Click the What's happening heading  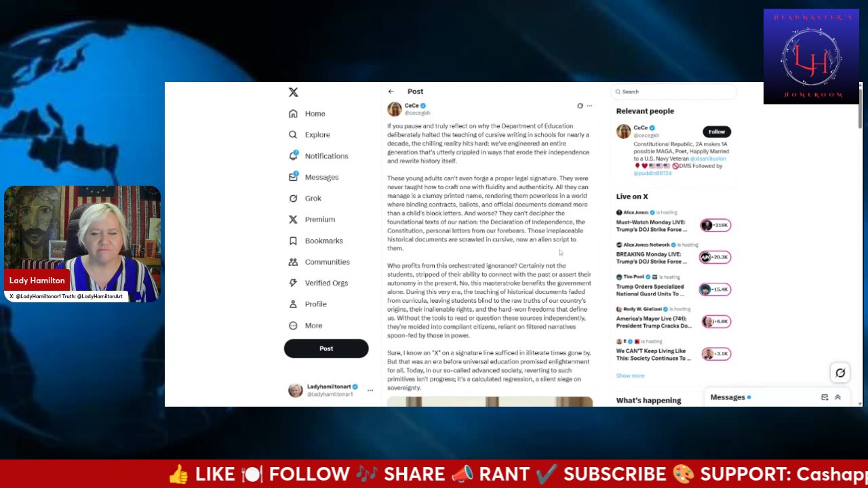pyautogui.click(x=648, y=401)
